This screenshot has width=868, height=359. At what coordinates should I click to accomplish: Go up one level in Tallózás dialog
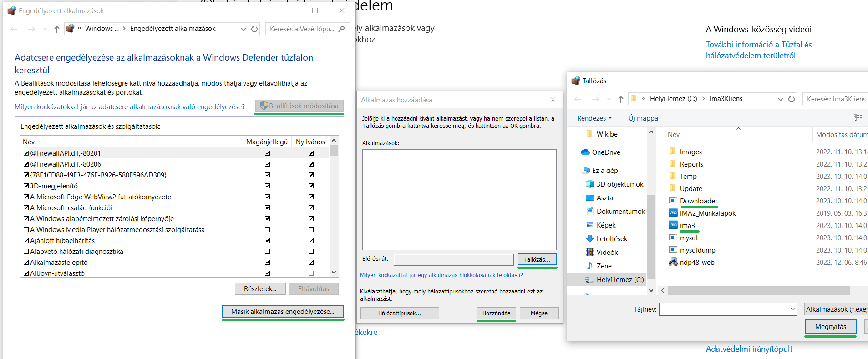tap(620, 99)
